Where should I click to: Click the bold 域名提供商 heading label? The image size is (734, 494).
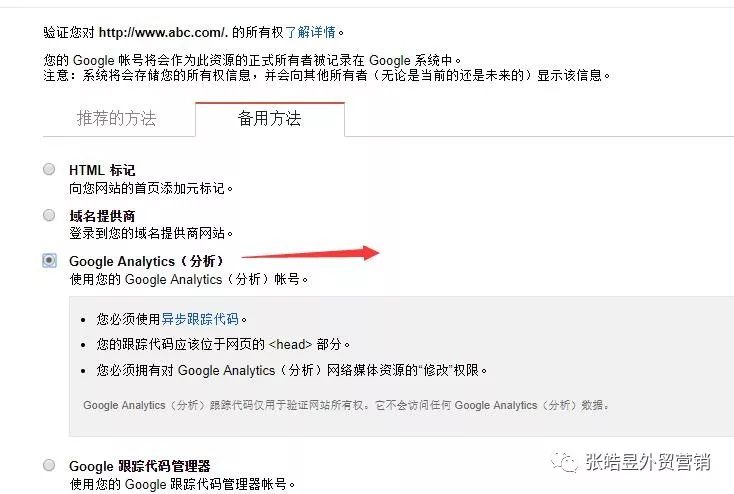point(102,216)
